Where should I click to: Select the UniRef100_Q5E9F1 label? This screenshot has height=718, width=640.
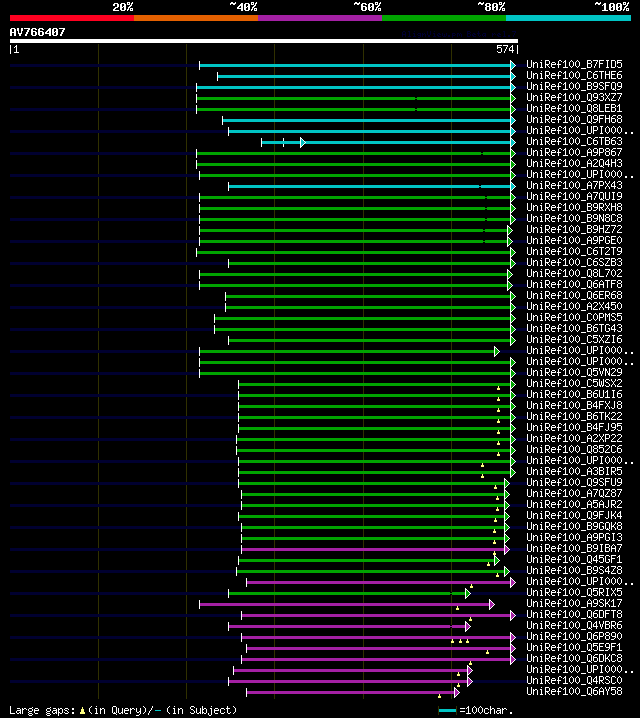pyautogui.click(x=574, y=647)
